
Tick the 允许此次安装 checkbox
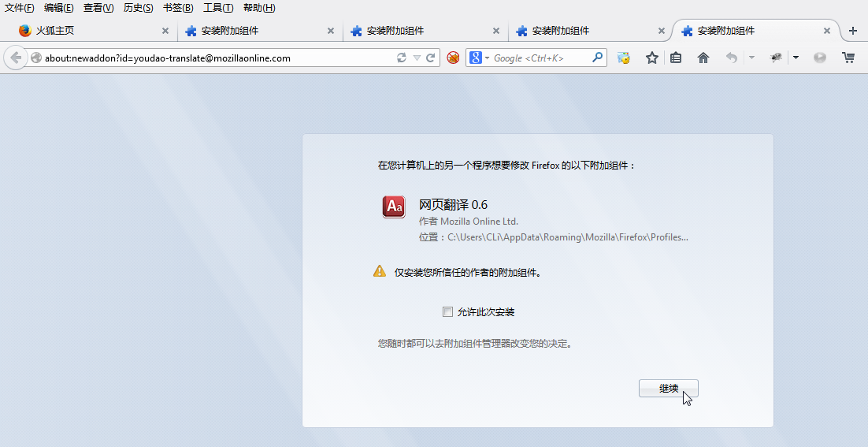click(448, 312)
